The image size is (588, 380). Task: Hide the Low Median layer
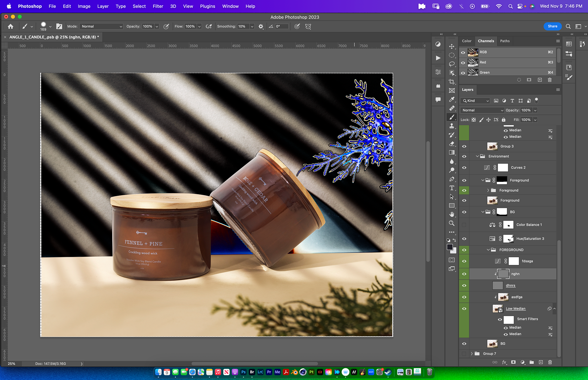pos(464,309)
